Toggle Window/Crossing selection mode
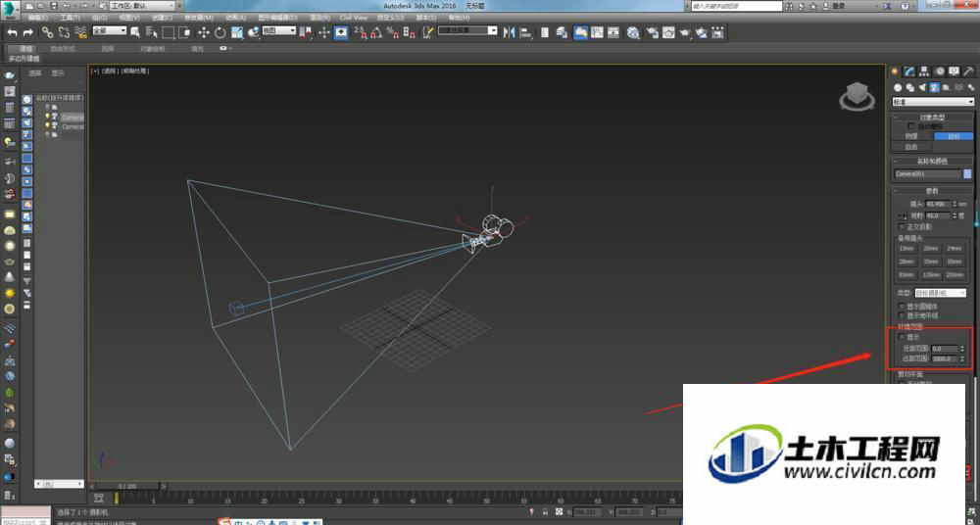Viewport: 980px width, 525px height. pyautogui.click(x=185, y=32)
